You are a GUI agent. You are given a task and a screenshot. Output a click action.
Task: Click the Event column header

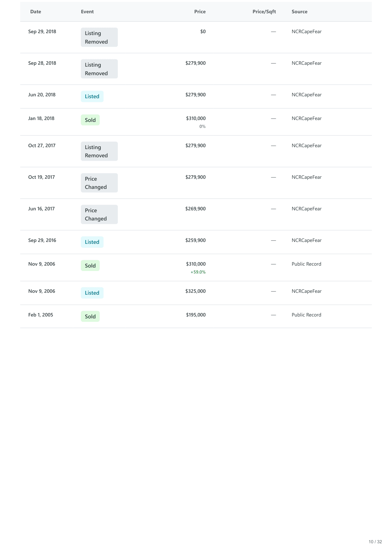point(87,12)
